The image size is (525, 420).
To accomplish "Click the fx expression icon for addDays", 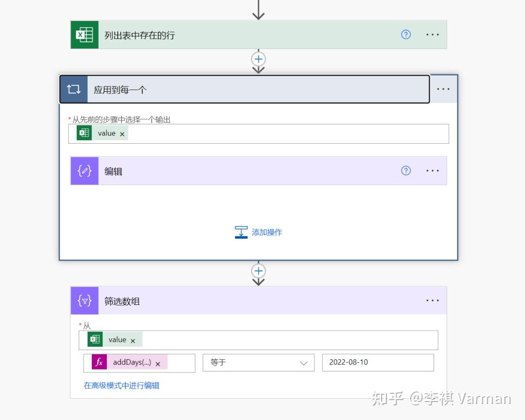I will tap(100, 362).
